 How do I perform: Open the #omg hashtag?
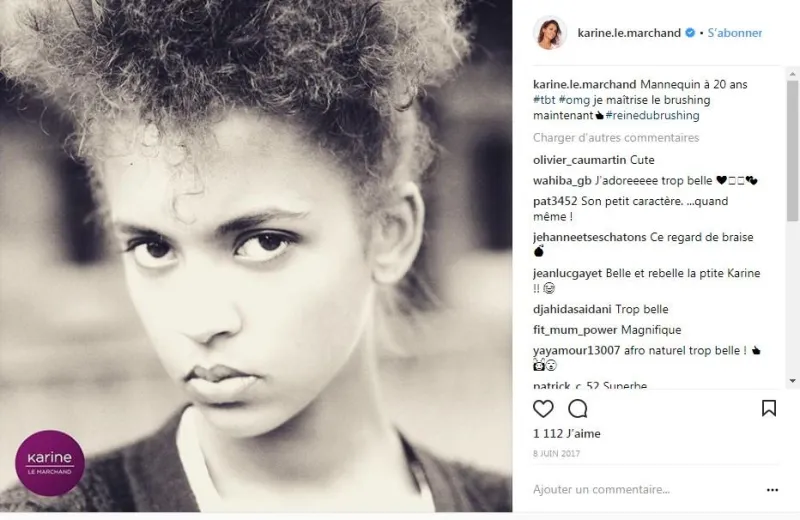pos(574,100)
